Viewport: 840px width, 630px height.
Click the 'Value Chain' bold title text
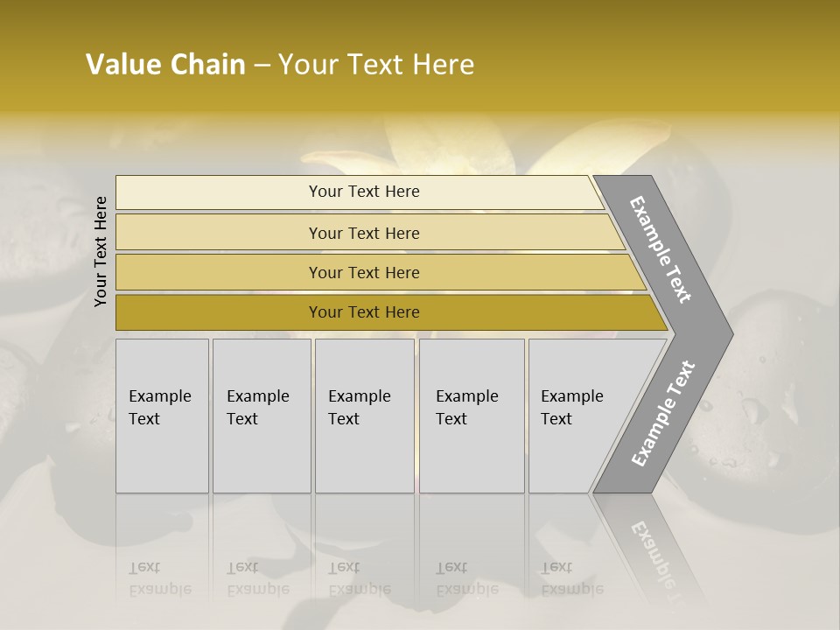pos(165,65)
